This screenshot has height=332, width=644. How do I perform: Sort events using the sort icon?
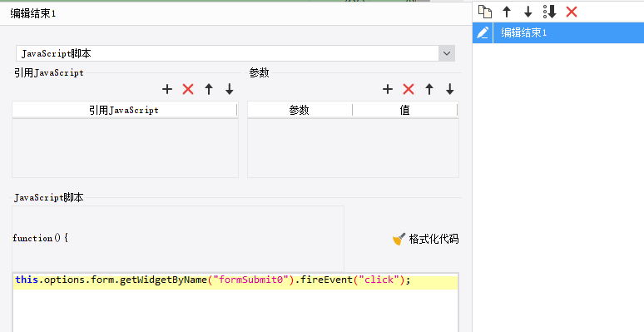(x=549, y=12)
